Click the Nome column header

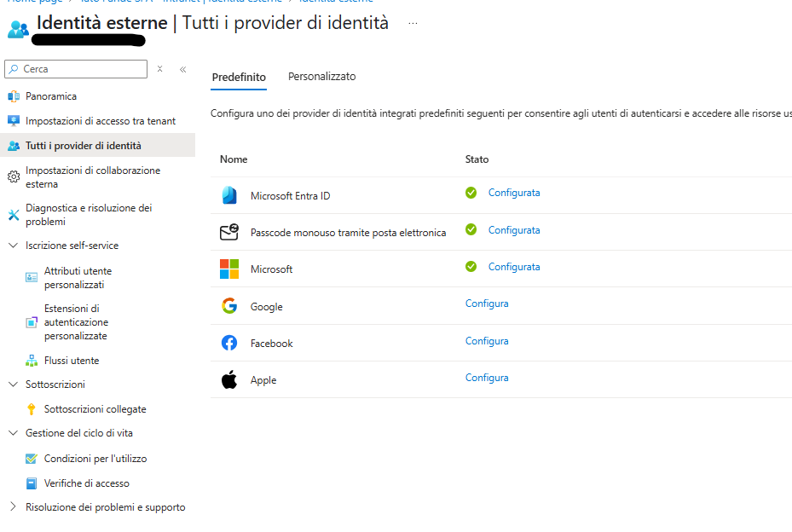coord(234,159)
